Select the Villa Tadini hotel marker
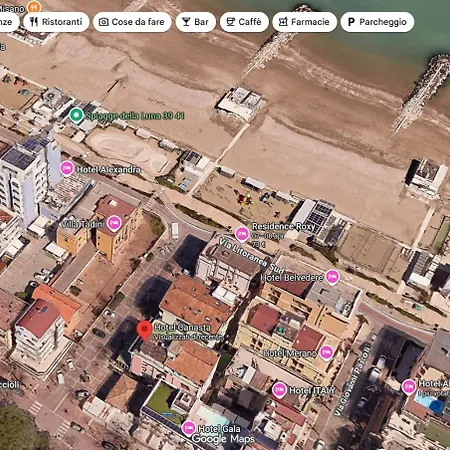Screen dimensions: 450x450 pyautogui.click(x=114, y=223)
